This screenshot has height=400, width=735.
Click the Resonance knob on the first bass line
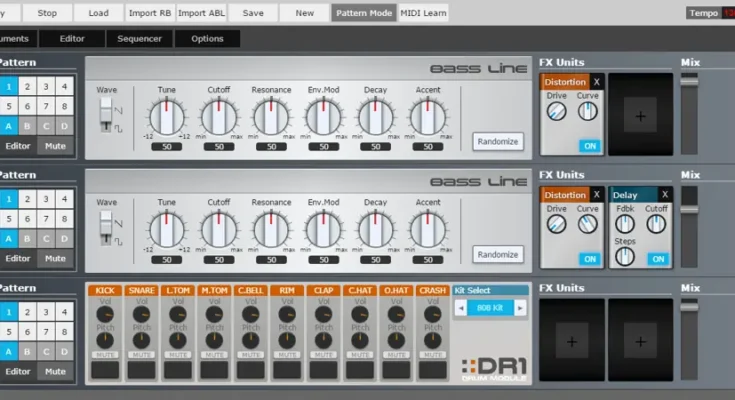click(x=271, y=118)
